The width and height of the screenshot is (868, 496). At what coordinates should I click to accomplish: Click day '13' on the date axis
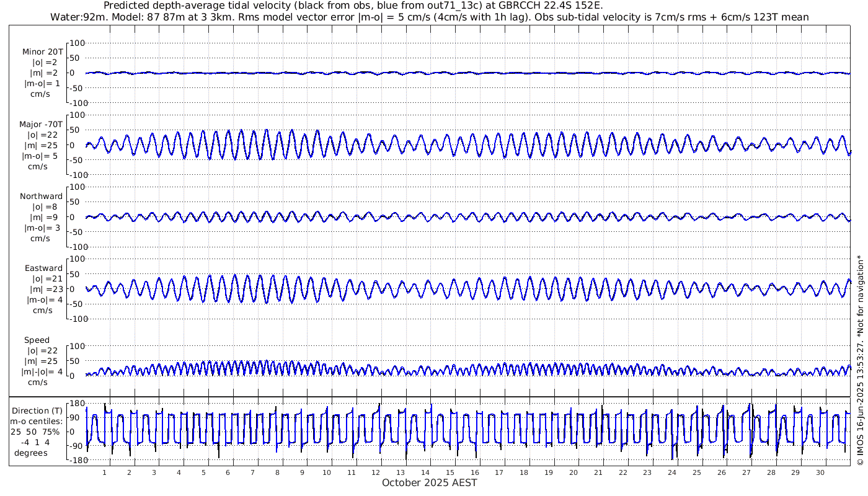(x=401, y=472)
